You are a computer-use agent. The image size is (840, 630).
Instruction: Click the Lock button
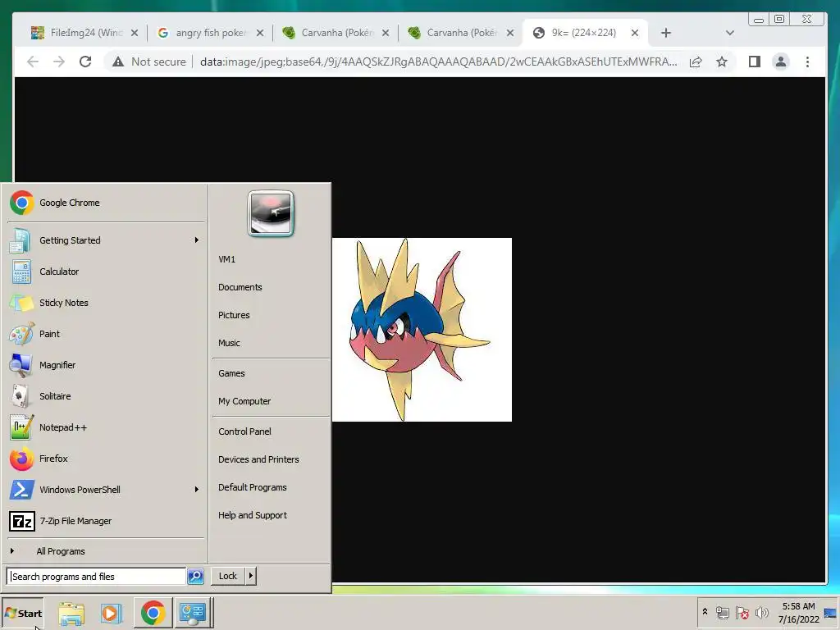coord(228,576)
